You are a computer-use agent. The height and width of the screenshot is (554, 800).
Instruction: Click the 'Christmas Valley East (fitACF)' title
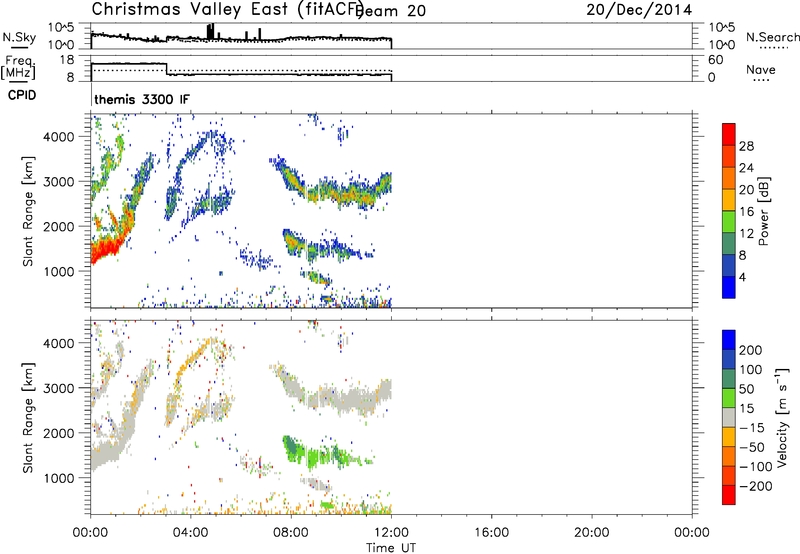point(228,9)
